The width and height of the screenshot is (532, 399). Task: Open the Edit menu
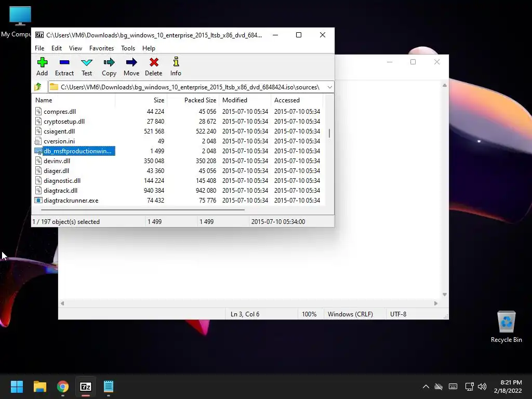tap(56, 48)
